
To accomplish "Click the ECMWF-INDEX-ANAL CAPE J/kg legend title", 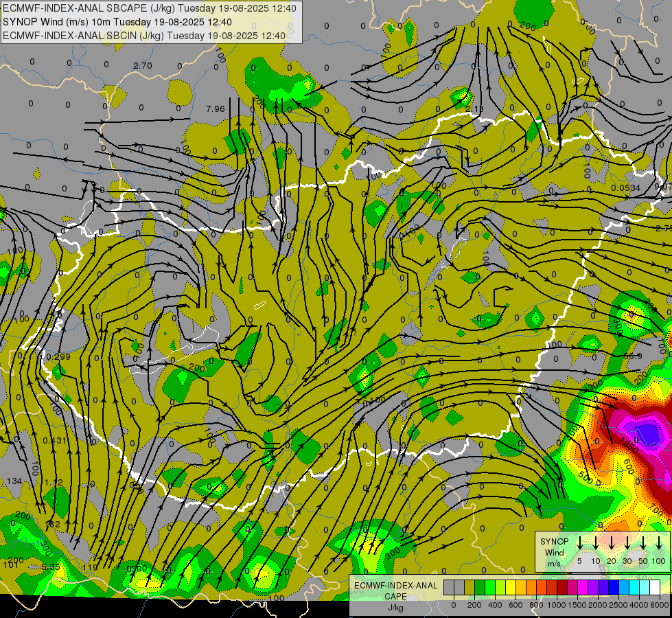I will click(395, 597).
